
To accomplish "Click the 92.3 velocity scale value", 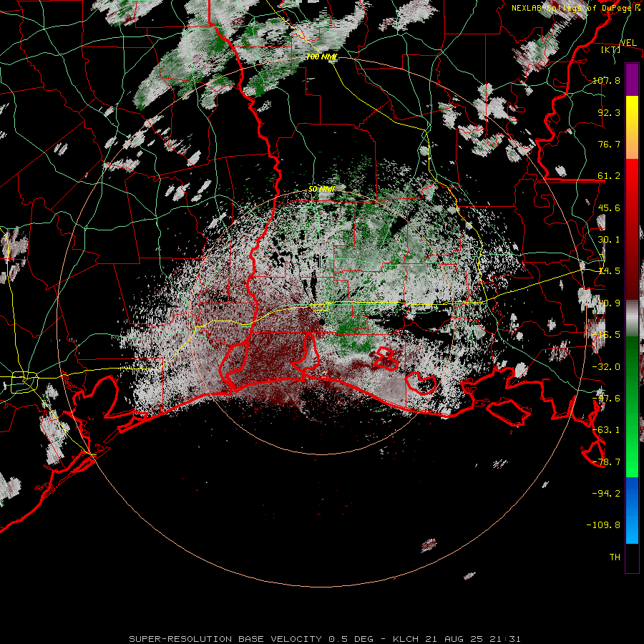I will tap(609, 112).
